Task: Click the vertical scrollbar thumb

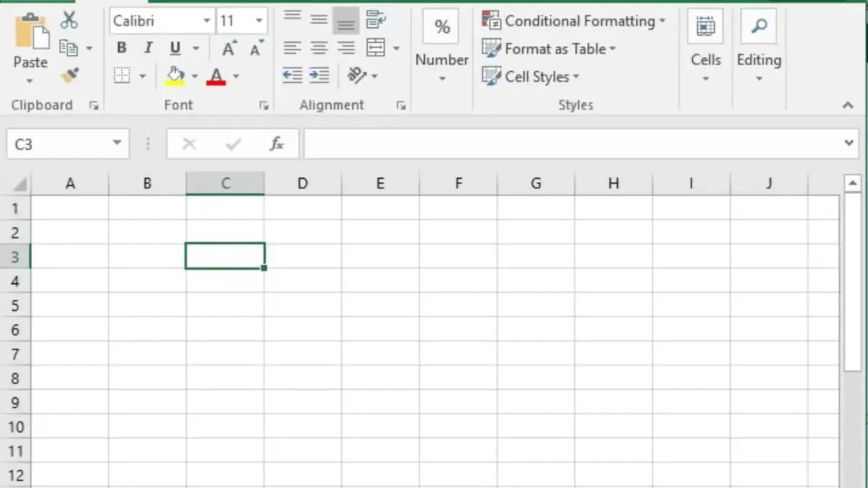Action: pyautogui.click(x=853, y=281)
